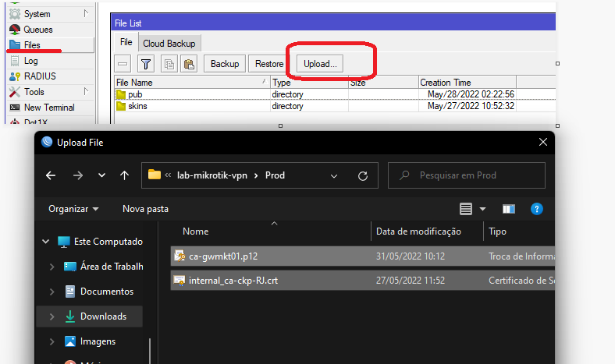Sort by the Creation Time column
The image size is (615, 364).
(467, 83)
